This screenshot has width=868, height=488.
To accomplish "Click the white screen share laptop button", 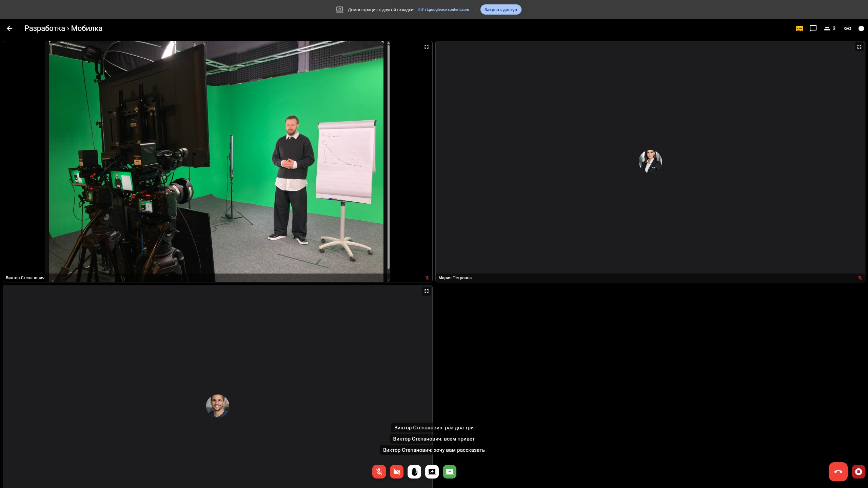I will (432, 472).
